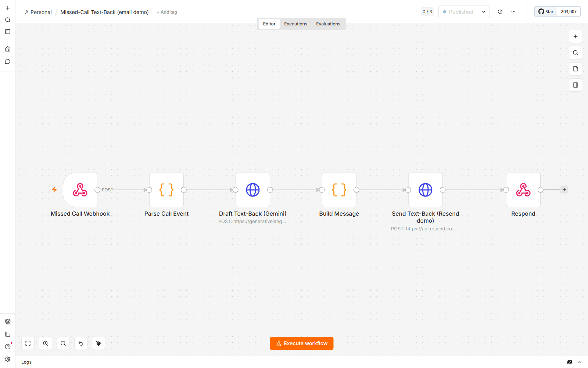Click the workflow name Missed-Call Text-Back

coord(104,12)
